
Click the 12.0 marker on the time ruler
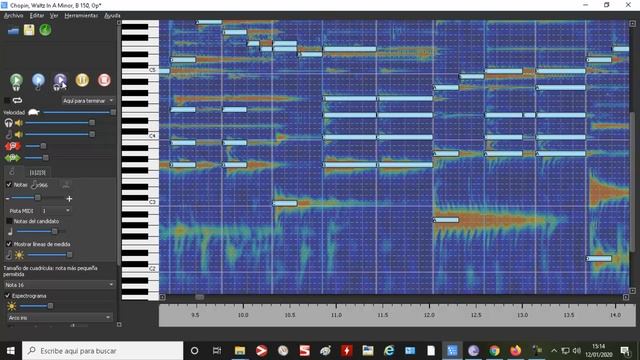click(x=429, y=315)
